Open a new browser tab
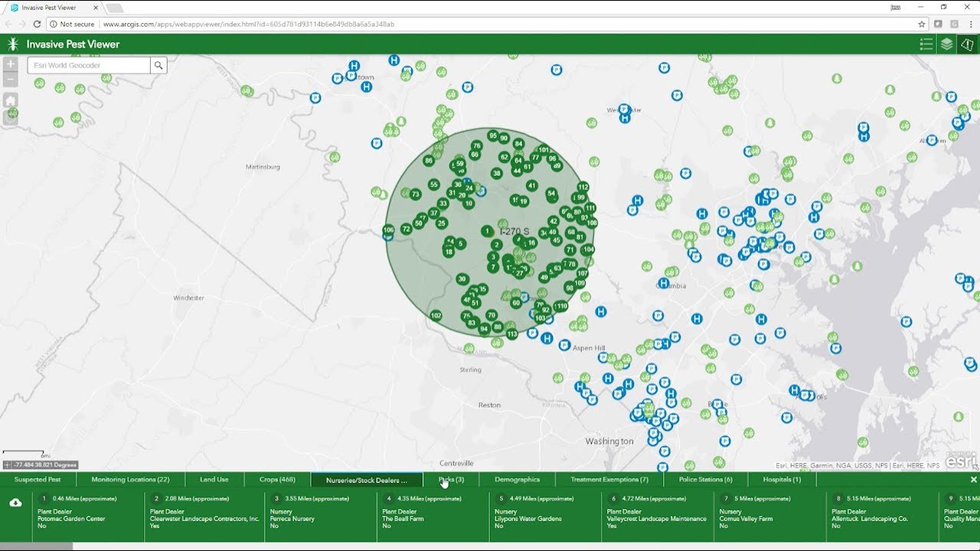 [x=115, y=8]
